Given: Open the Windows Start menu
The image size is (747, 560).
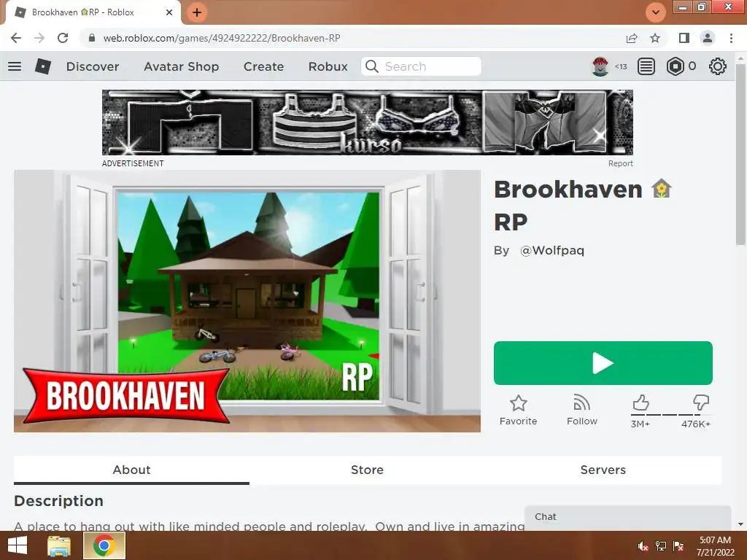Looking at the screenshot, I should [x=18, y=545].
